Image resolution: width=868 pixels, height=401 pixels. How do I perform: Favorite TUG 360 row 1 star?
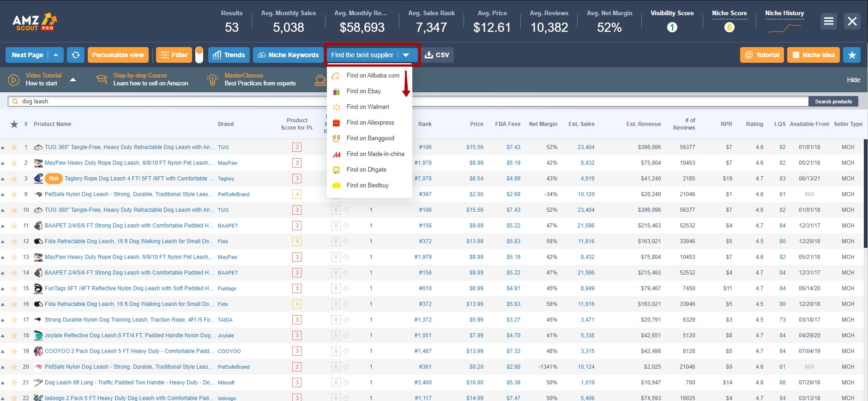tap(14, 147)
